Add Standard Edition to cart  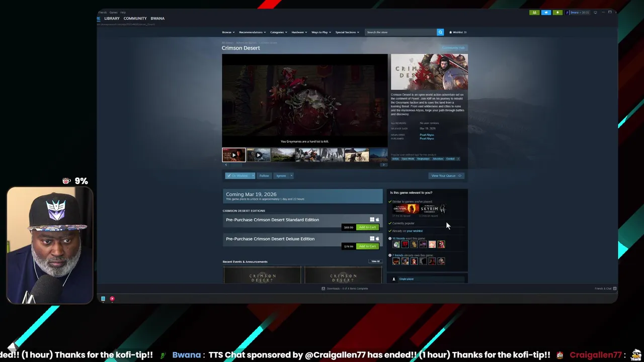point(367,227)
